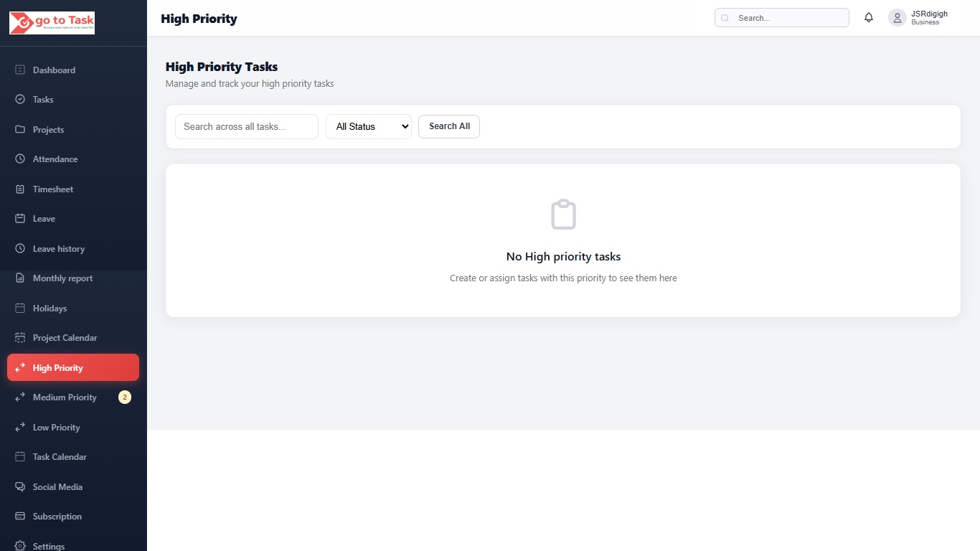Screen dimensions: 980x551
Task: Open the Subscription page
Action: pyautogui.click(x=73, y=516)
